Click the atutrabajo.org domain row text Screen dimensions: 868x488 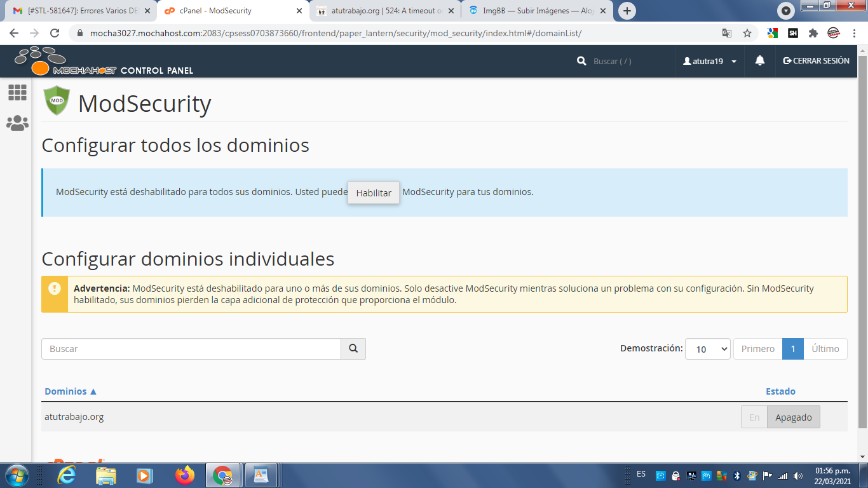pyautogui.click(x=74, y=417)
